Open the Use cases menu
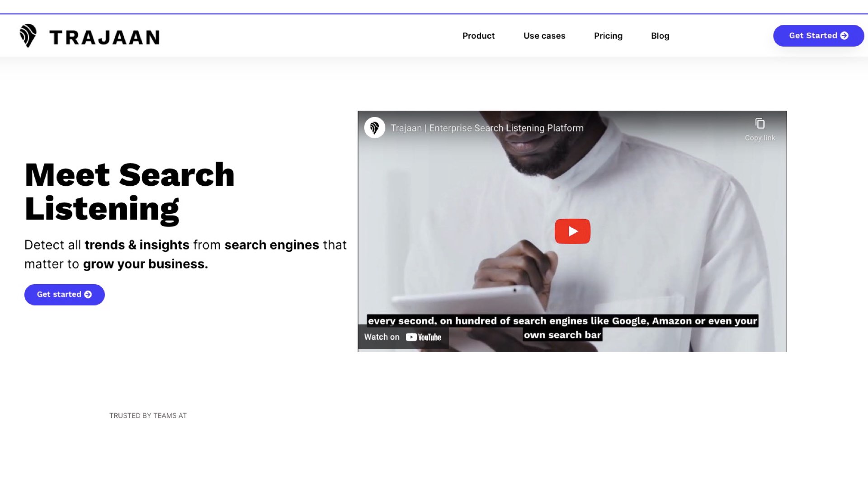This screenshot has height=488, width=868. (x=544, y=36)
